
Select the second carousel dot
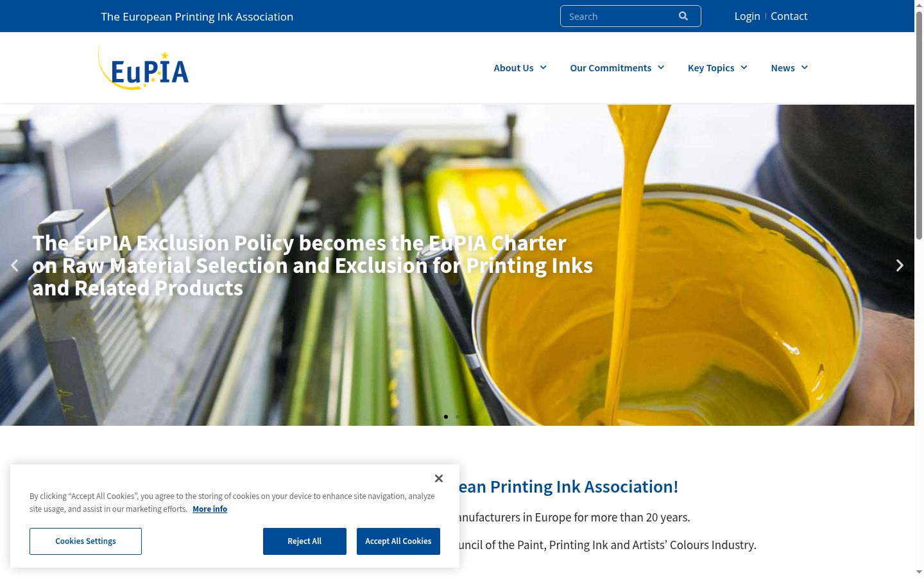coord(458,417)
